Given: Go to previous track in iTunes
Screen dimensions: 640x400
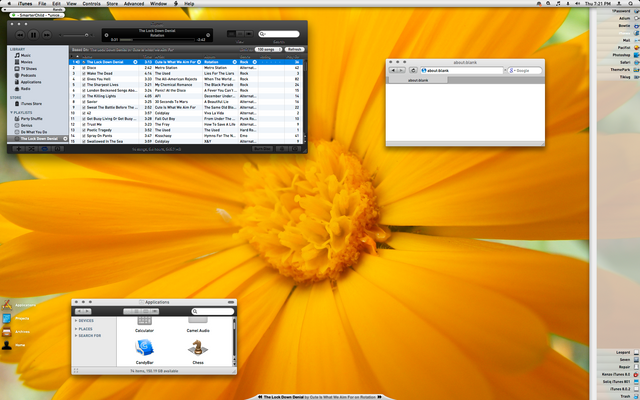Looking at the screenshot, I should pos(18,35).
